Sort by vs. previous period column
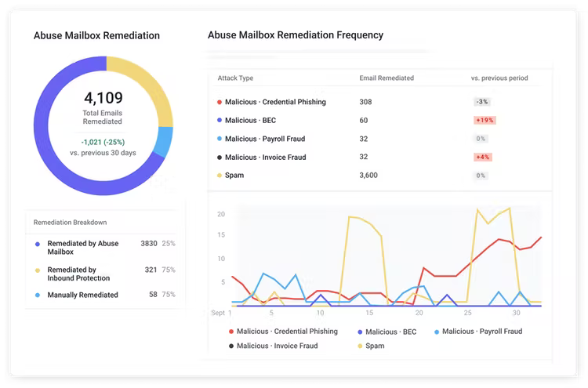The height and width of the screenshot is (388, 588). pos(499,78)
